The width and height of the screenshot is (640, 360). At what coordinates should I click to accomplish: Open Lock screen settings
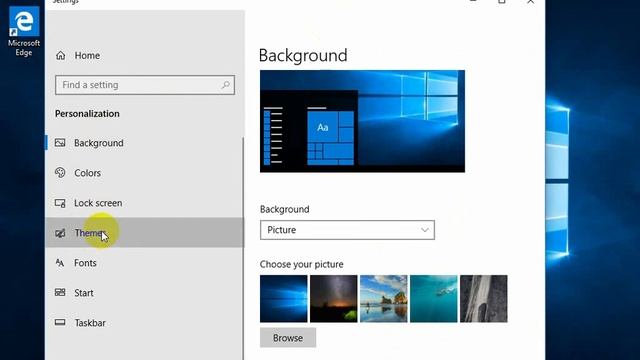144,203
